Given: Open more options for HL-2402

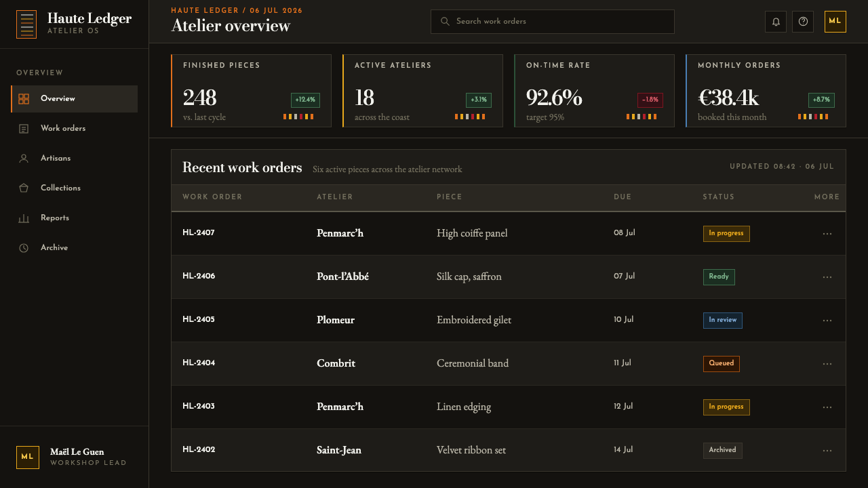Looking at the screenshot, I should 827,451.
